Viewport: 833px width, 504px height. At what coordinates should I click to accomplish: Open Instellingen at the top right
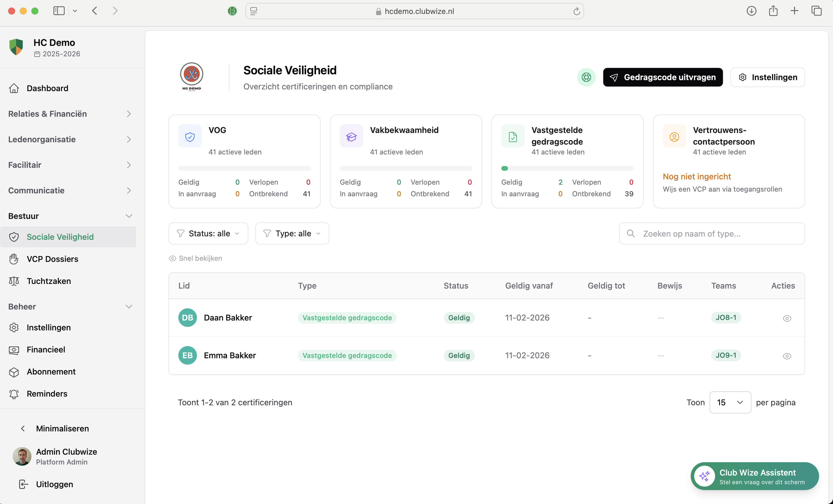pyautogui.click(x=768, y=77)
